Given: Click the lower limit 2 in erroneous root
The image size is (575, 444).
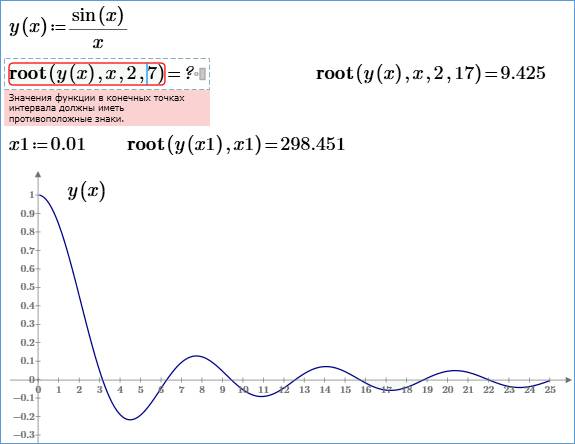Looking at the screenshot, I should click(131, 73).
